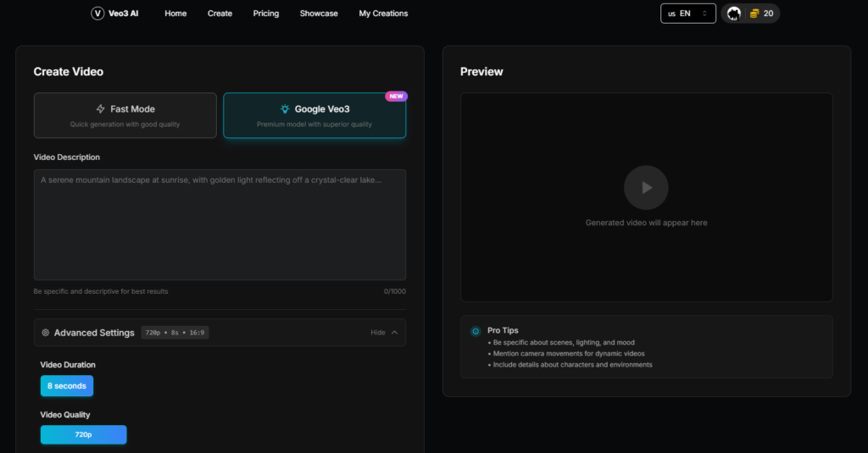Click tip 'Be specific about scenes, lighting, and mood'
Image resolution: width=868 pixels, height=453 pixels.
(564, 342)
